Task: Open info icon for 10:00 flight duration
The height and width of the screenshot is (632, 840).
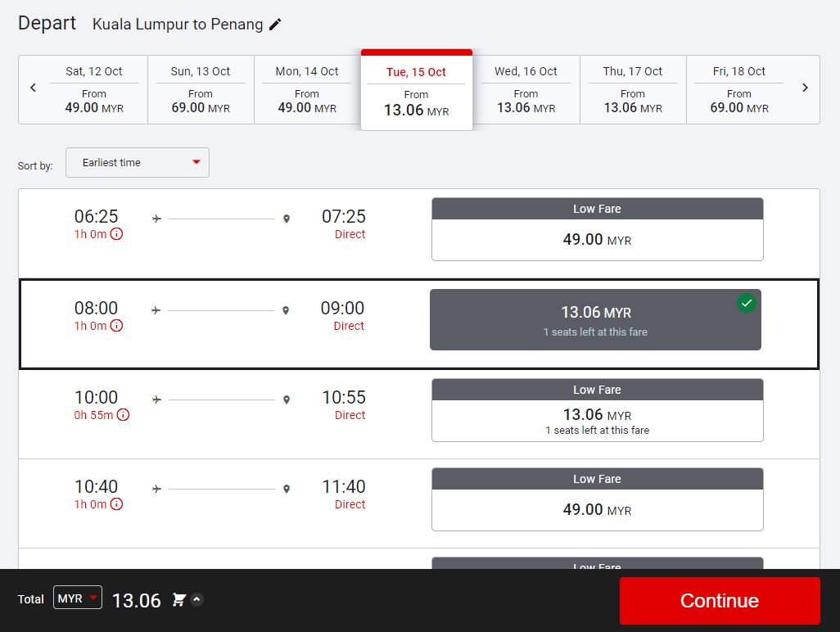Action: point(123,415)
